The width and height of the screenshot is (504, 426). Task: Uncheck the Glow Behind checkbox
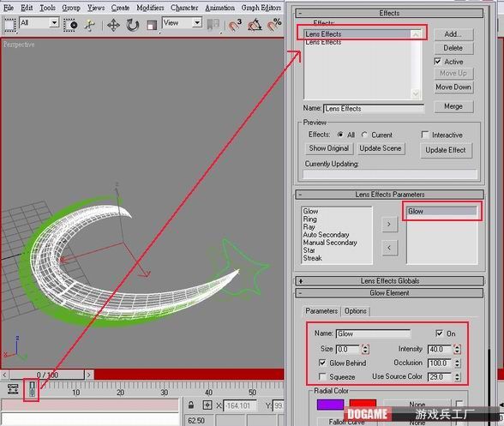(x=322, y=363)
